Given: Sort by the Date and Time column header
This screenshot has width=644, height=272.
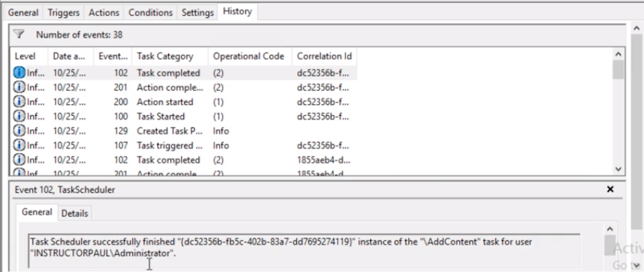Looking at the screenshot, I should click(x=71, y=56).
